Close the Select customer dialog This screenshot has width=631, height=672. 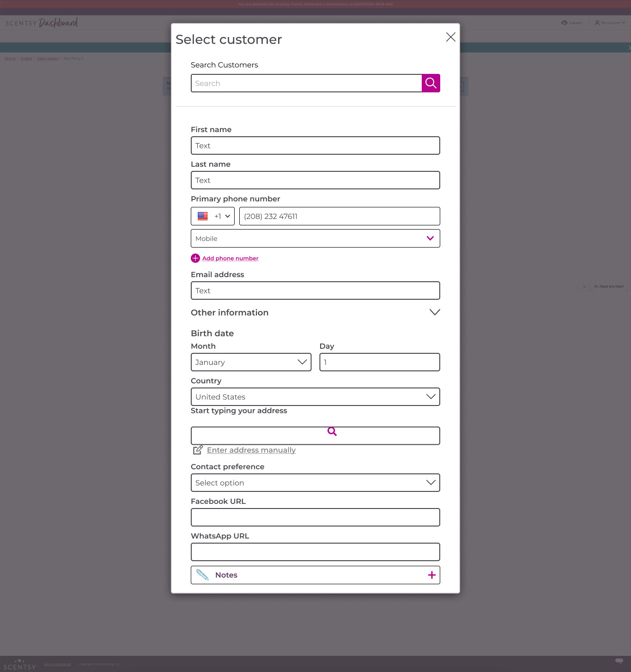coord(451,37)
